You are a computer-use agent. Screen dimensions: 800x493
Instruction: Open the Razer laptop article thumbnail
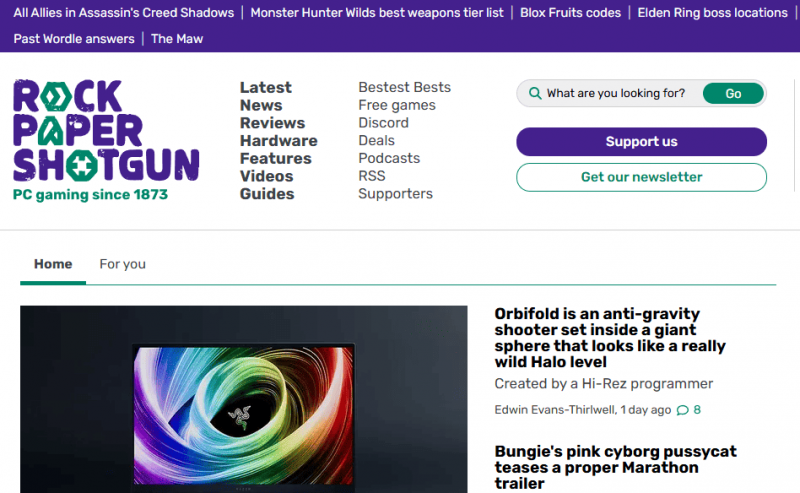243,400
